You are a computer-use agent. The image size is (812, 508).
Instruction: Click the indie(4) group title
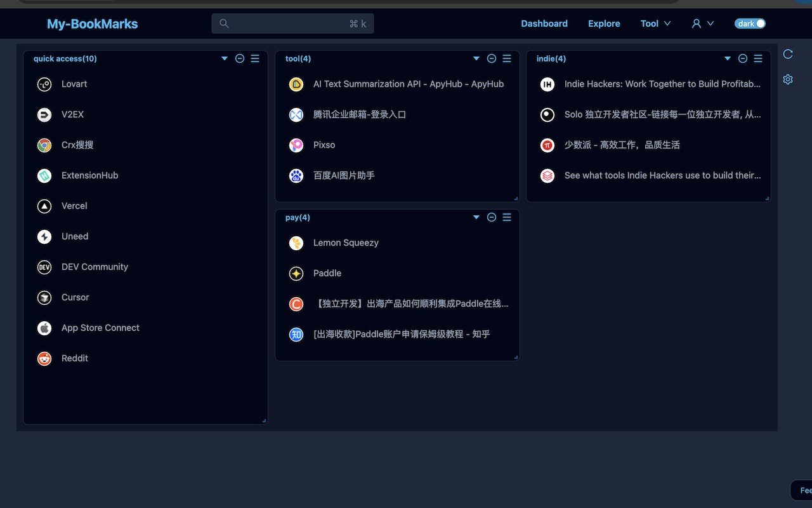[x=551, y=58]
